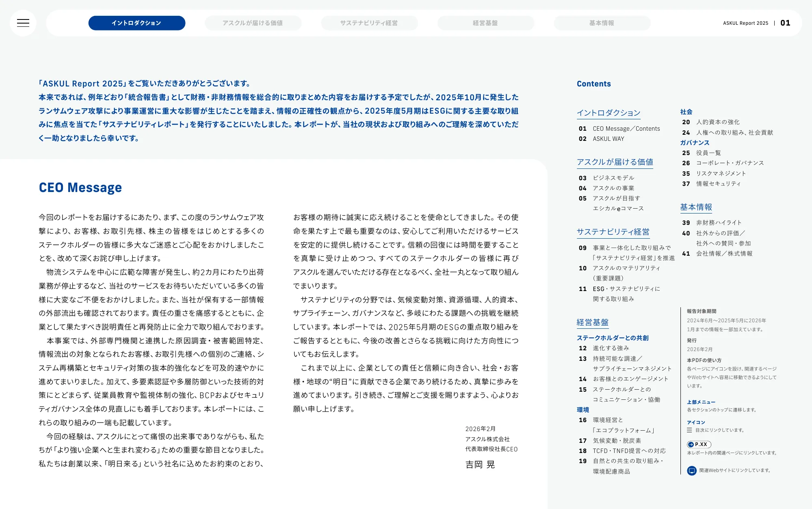The image size is (812, 509).
Task: Go to 35 リスクマネジメント page
Action: (x=714, y=174)
